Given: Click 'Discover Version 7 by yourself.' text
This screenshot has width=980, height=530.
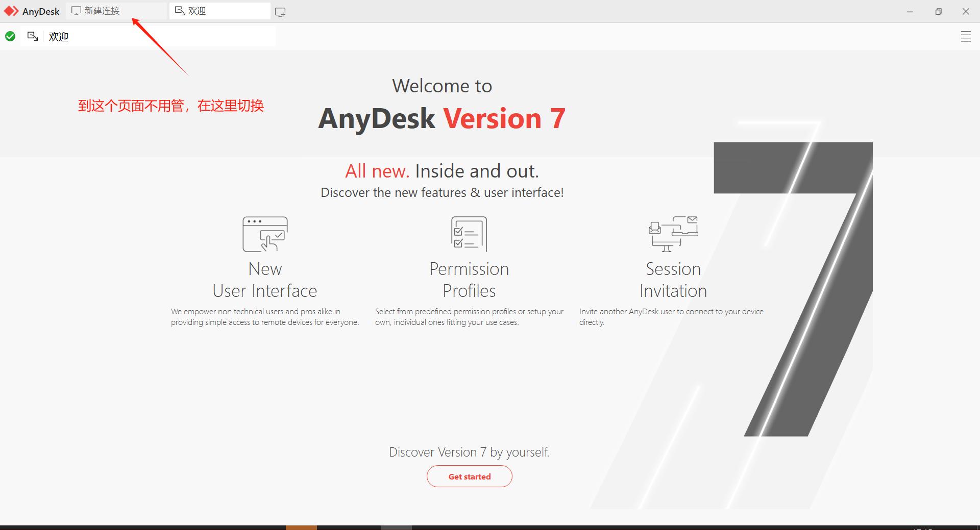Looking at the screenshot, I should pyautogui.click(x=469, y=452).
